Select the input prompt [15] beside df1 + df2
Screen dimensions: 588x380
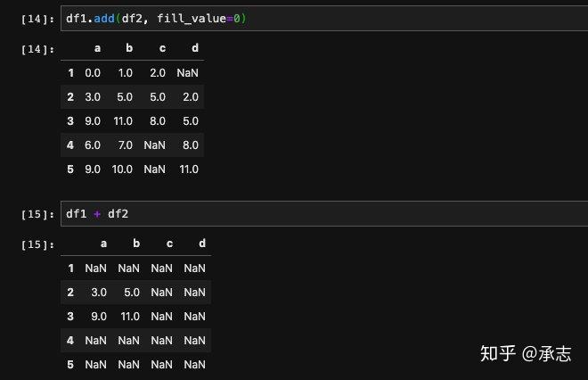point(37,214)
